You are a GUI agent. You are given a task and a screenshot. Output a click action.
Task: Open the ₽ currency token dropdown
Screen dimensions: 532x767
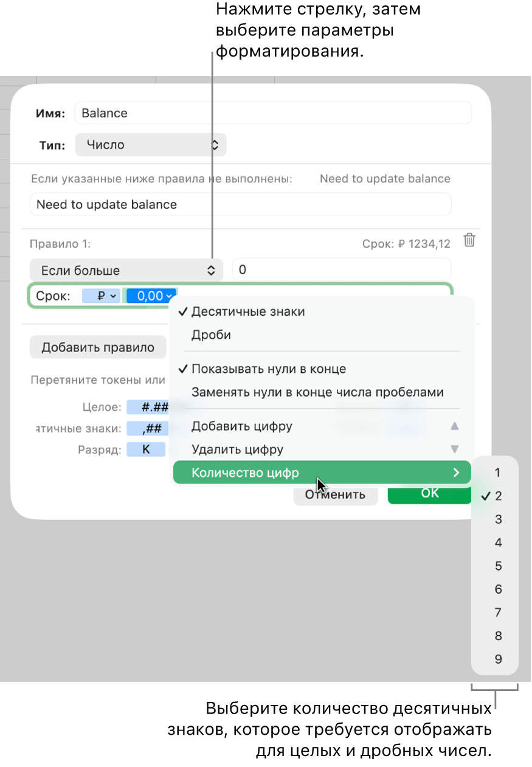tap(102, 296)
